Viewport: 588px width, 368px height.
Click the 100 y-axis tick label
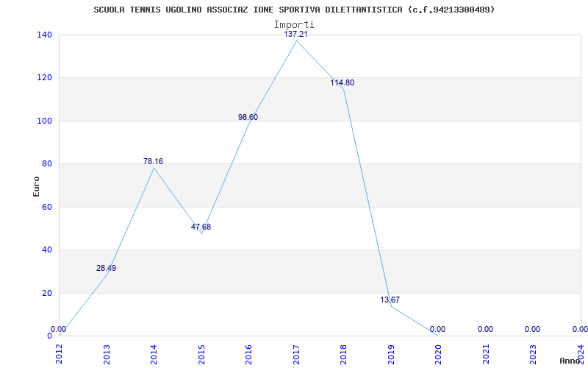click(x=44, y=121)
